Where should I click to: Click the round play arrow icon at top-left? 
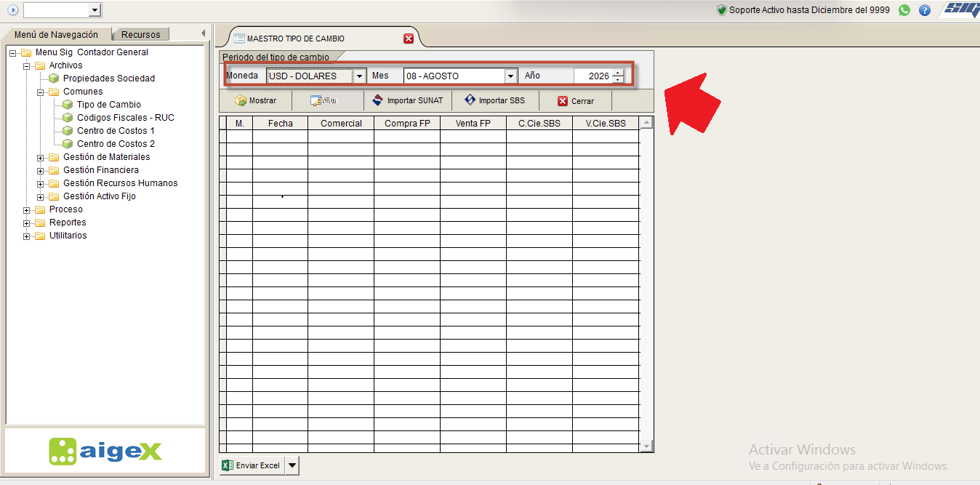[12, 10]
